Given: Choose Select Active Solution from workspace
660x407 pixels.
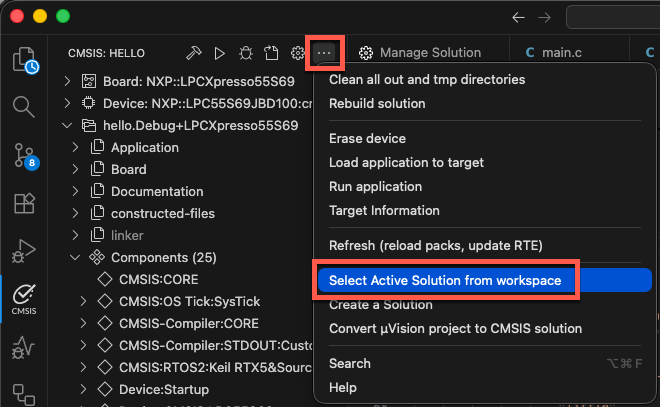Looking at the screenshot, I should point(445,281).
